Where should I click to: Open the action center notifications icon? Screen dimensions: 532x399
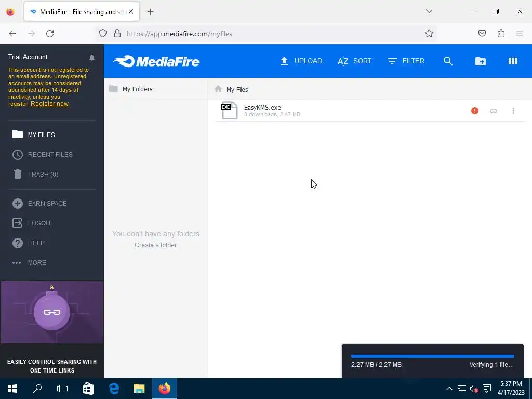coord(486,389)
